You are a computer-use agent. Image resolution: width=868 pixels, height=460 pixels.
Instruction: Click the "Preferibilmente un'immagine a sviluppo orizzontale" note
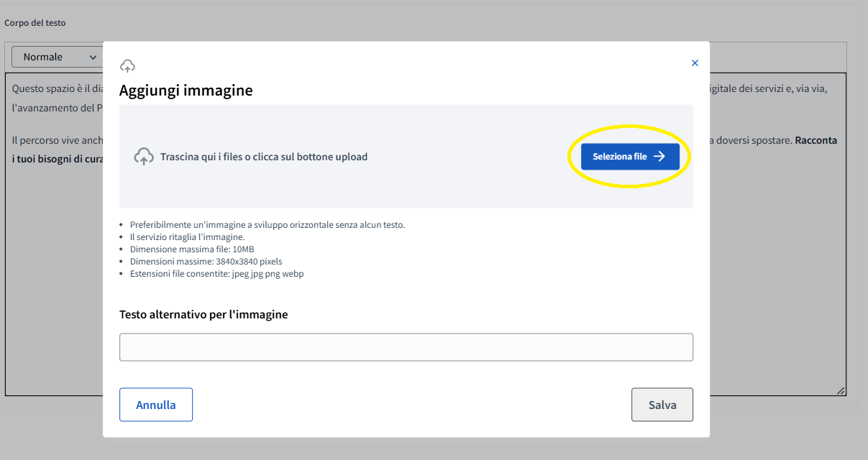[x=268, y=225]
